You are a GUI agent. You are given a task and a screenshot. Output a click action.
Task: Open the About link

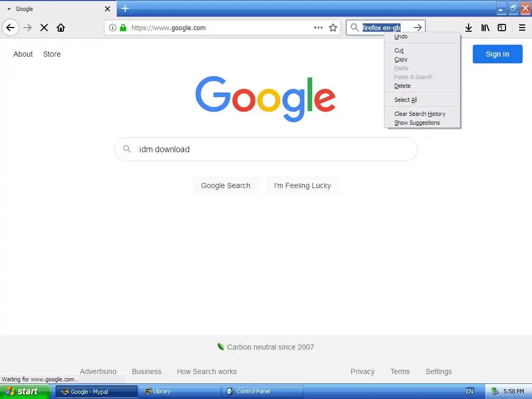[x=23, y=54]
